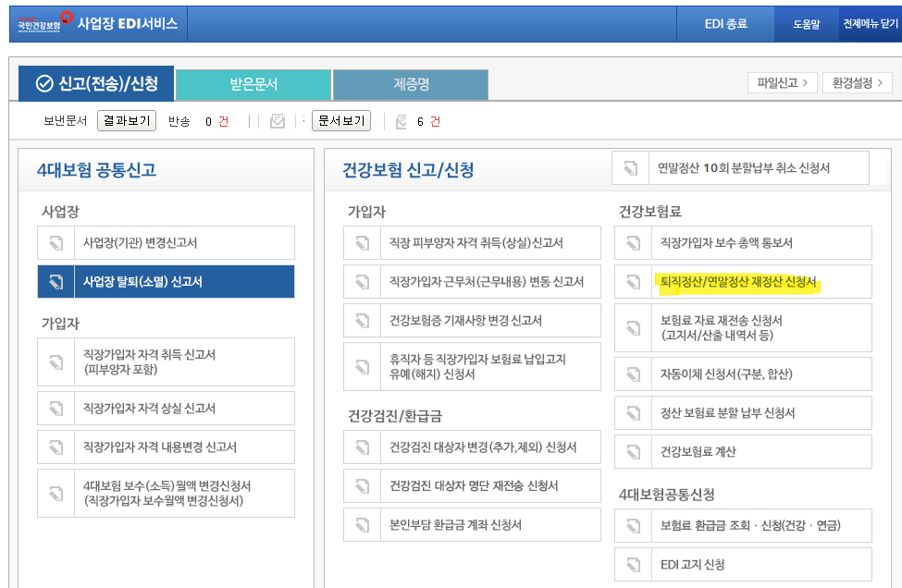Click 전체메뉴 닫기 in the top bar

pos(870,23)
